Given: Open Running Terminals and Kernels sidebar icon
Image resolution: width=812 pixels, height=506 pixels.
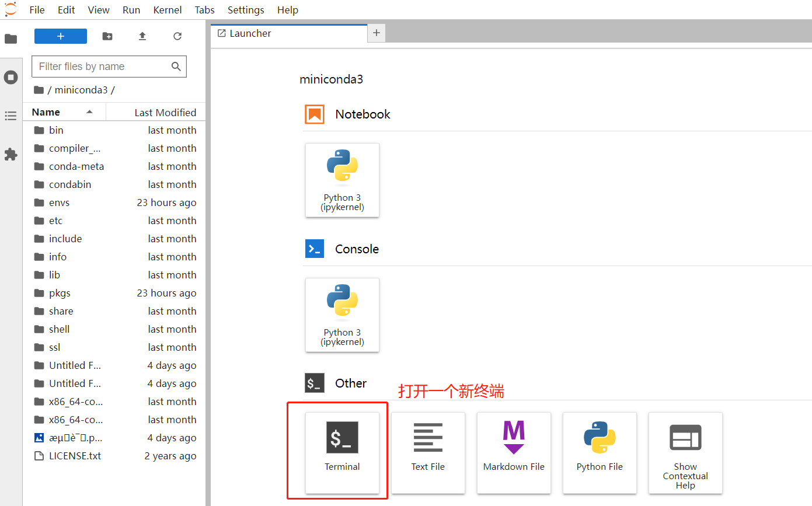Looking at the screenshot, I should click(x=11, y=77).
